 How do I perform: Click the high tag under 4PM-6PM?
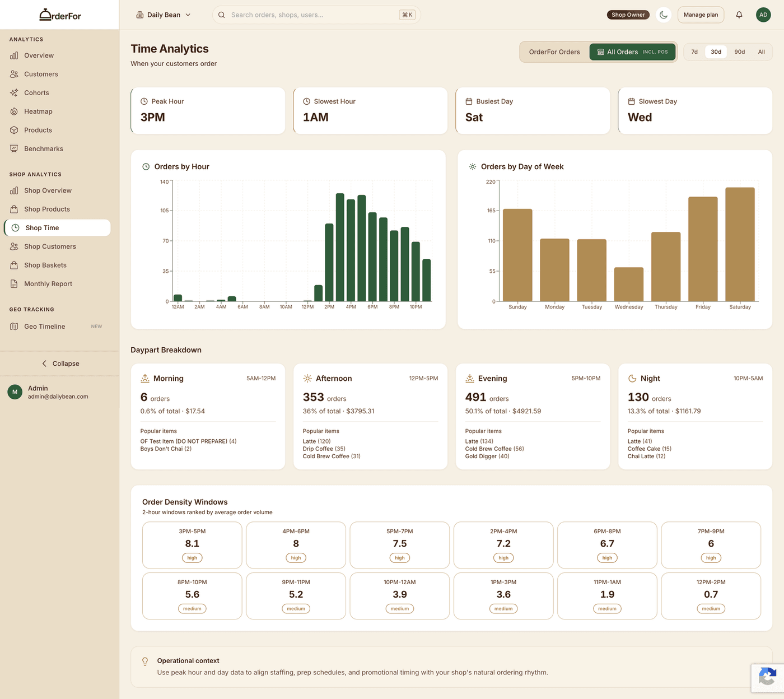click(x=296, y=558)
